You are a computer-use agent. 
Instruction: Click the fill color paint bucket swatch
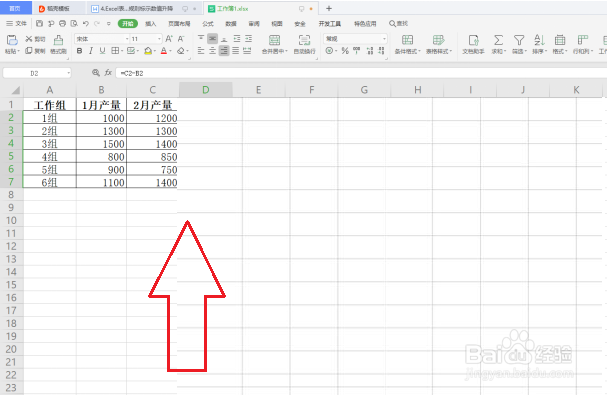coord(148,51)
